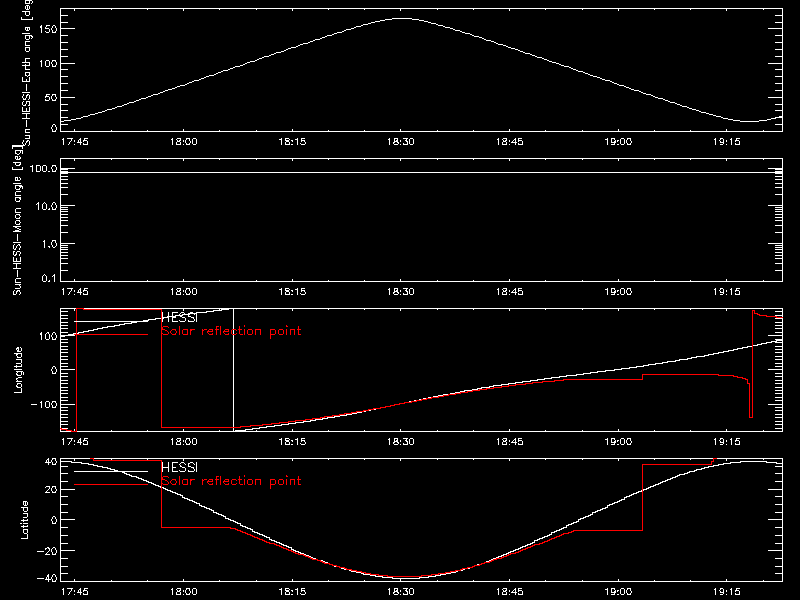Click the 150 tick on Sun-HESSI-Earth angle axis

[48, 30]
